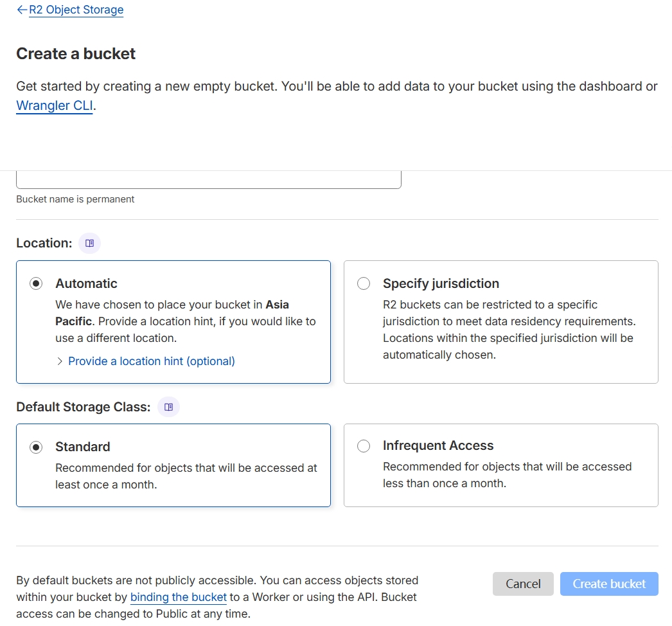The height and width of the screenshot is (626, 672).
Task: Click the Standard card description text
Action: coord(186,476)
